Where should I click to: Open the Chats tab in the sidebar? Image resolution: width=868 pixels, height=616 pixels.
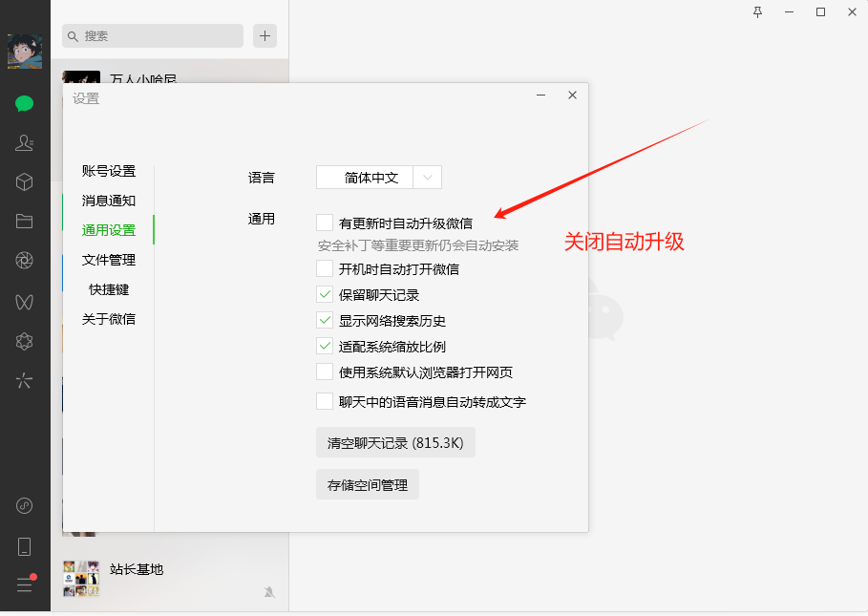tap(25, 103)
